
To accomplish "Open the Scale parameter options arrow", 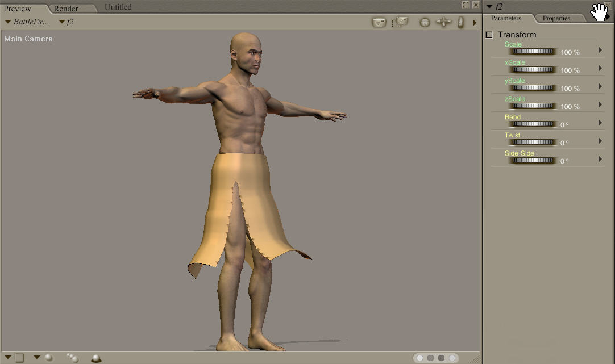I will coord(600,50).
